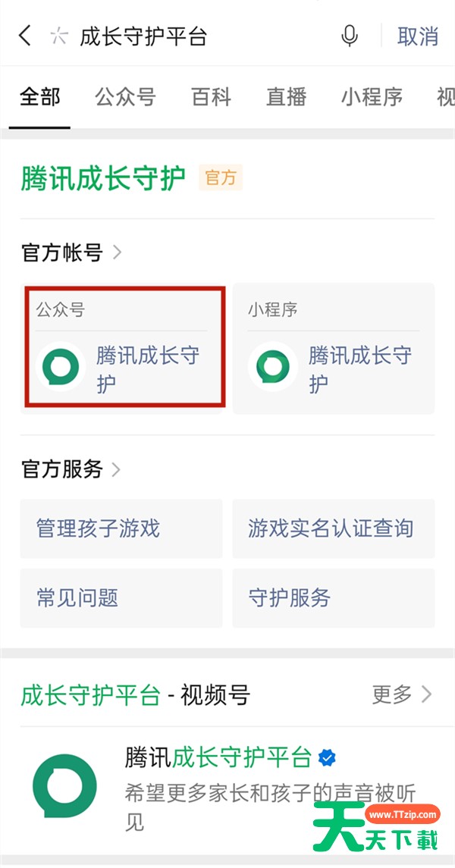Expand 官方服务 section chevron
Viewport: 455px width, 868px height.
(x=116, y=469)
